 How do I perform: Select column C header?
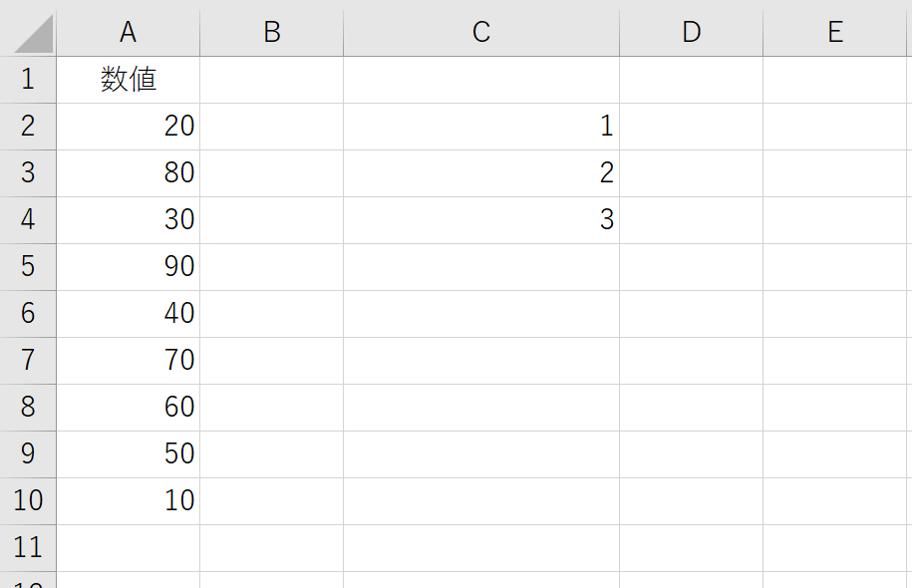pyautogui.click(x=480, y=33)
